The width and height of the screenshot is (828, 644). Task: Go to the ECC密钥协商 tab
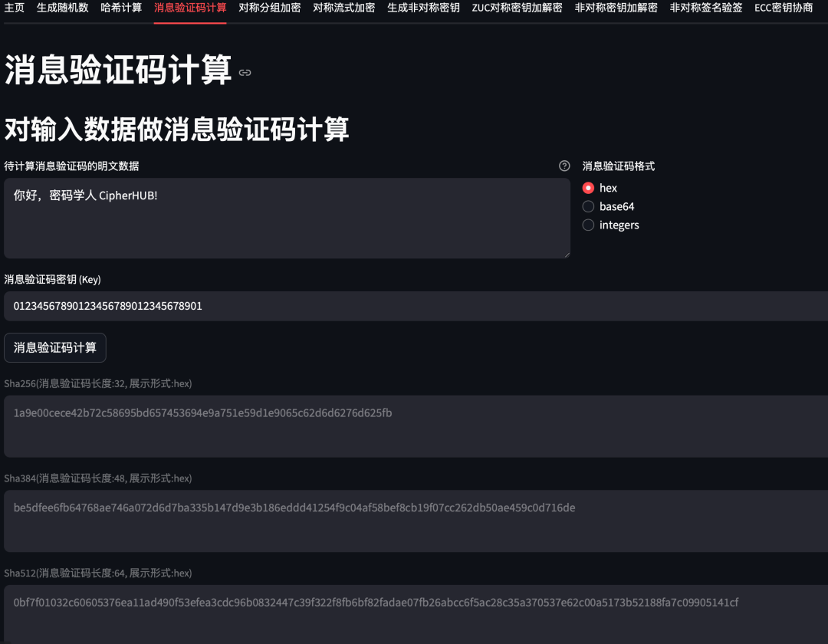click(x=783, y=8)
